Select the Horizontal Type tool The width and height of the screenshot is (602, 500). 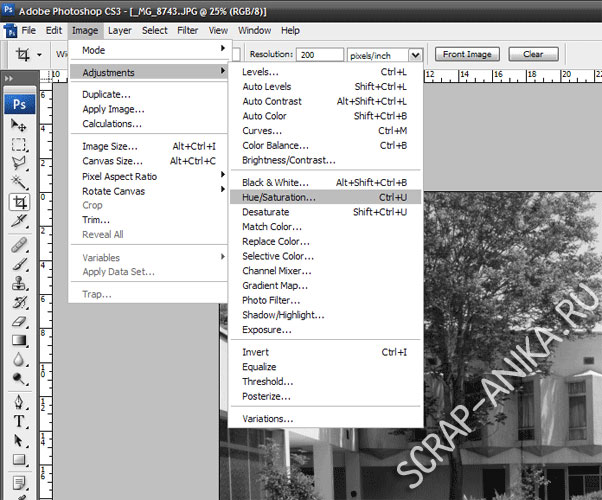[x=19, y=422]
